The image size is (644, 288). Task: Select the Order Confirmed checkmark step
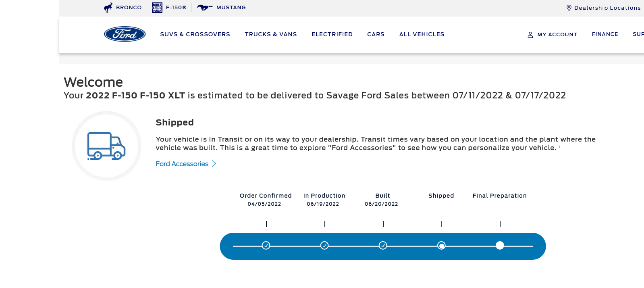(x=266, y=245)
